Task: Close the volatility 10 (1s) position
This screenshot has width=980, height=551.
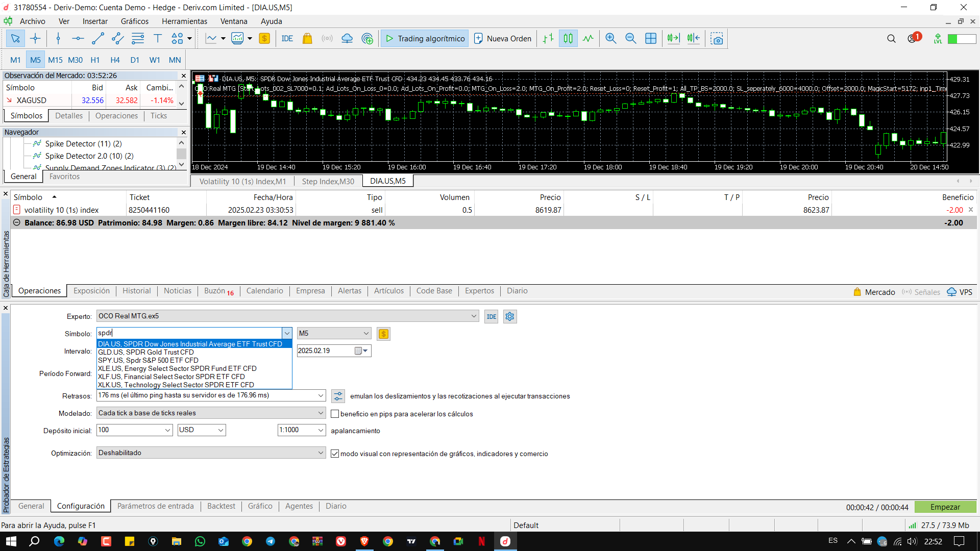Action: pos(971,210)
